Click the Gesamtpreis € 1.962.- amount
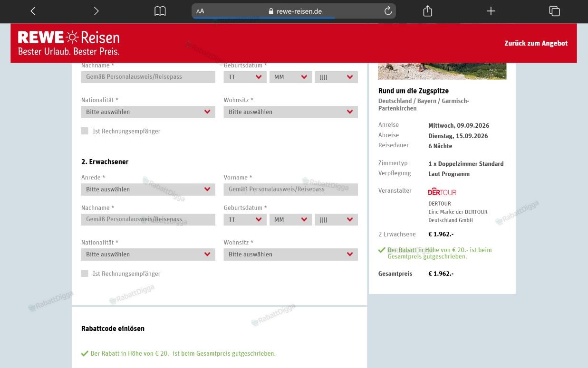 tap(441, 274)
